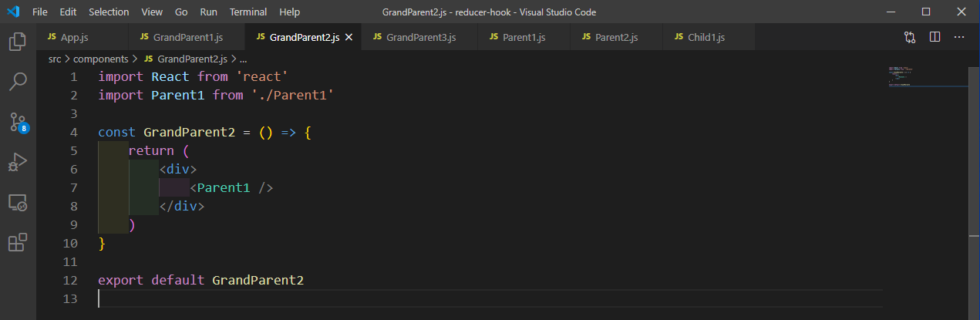The image size is (980, 320).
Task: Click the closing div tag on line 8
Action: (182, 207)
